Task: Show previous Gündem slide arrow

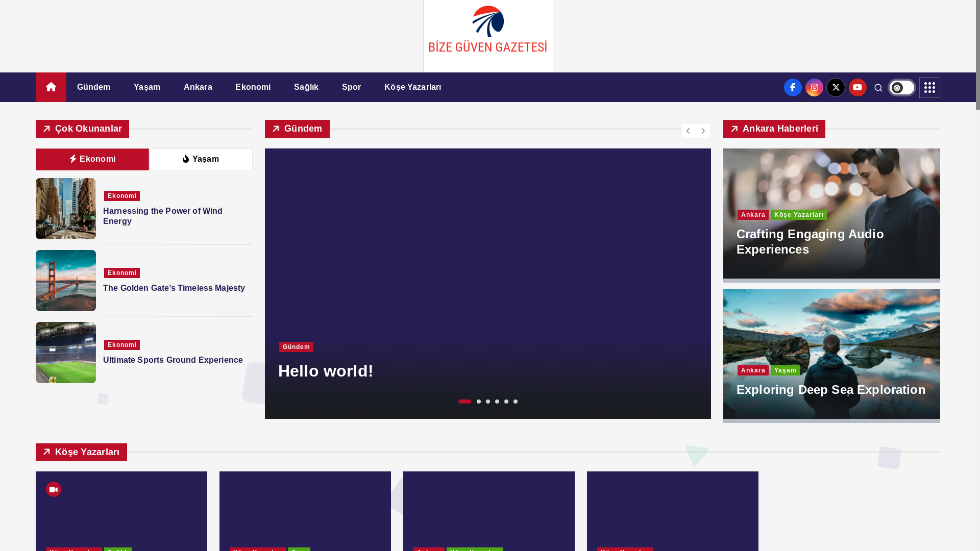Action: 688,131
